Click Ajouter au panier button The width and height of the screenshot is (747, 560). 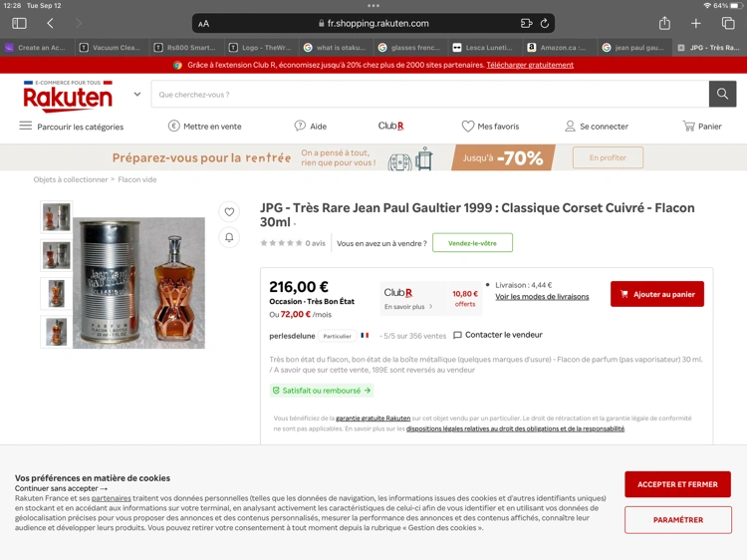(657, 294)
